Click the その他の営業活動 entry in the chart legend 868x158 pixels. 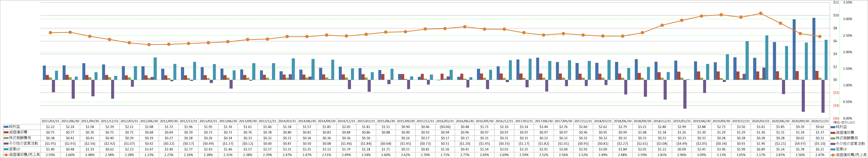[848, 144]
